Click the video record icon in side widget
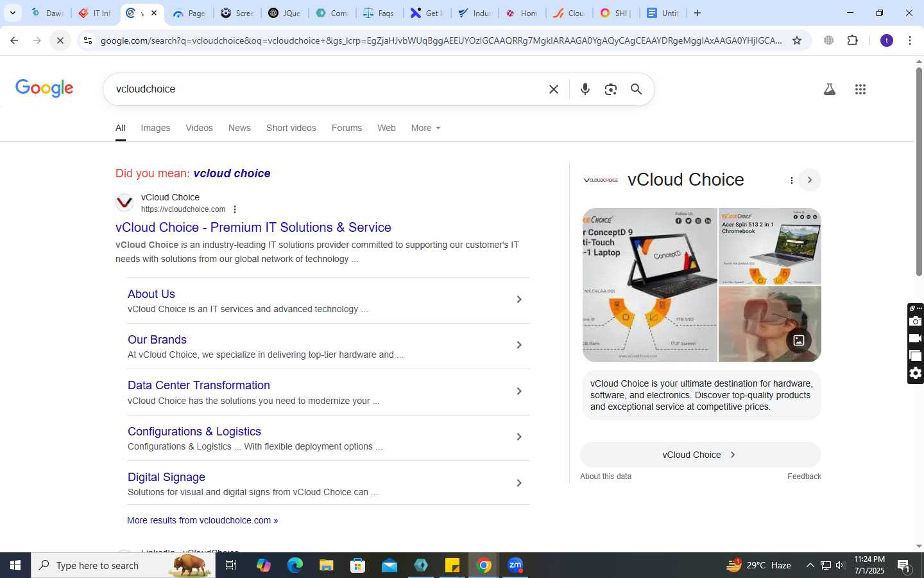Image resolution: width=924 pixels, height=578 pixels. [916, 338]
